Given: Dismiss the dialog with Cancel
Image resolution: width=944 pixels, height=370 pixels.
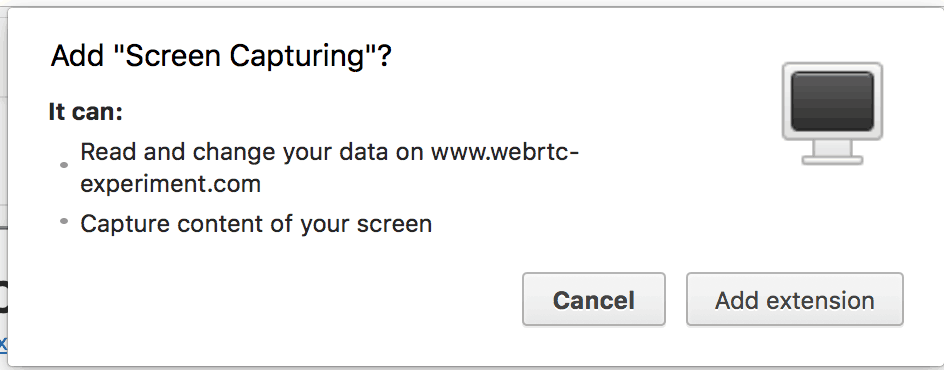Looking at the screenshot, I should pyautogui.click(x=594, y=300).
